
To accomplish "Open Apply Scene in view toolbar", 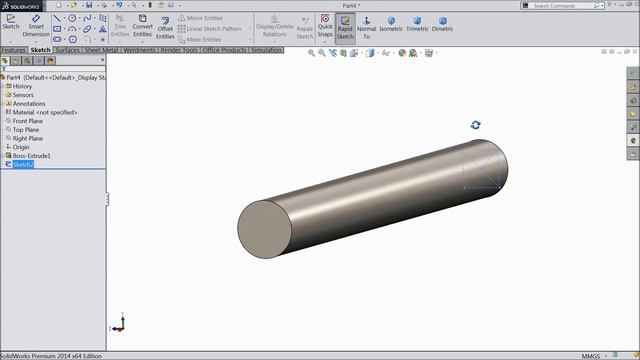I will [413, 53].
